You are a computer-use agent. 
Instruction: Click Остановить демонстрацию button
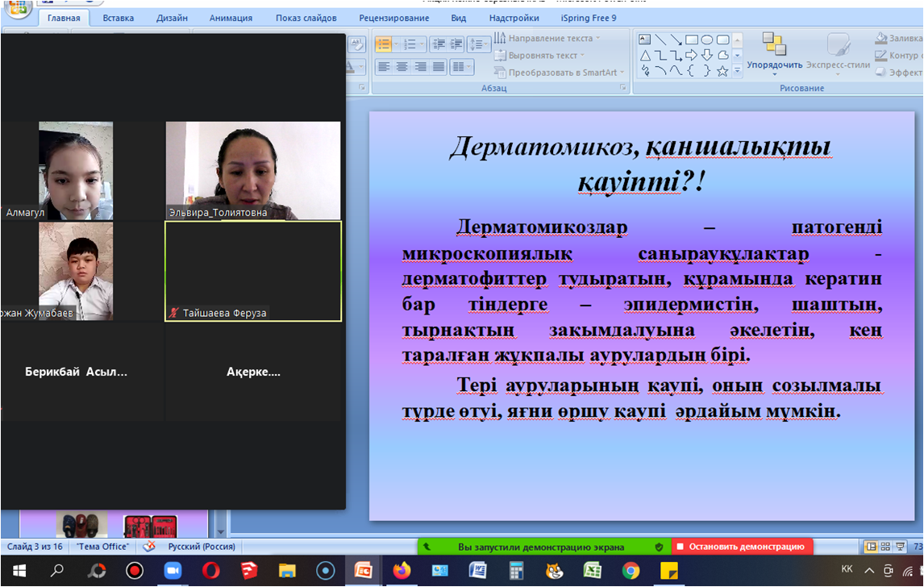(x=742, y=547)
